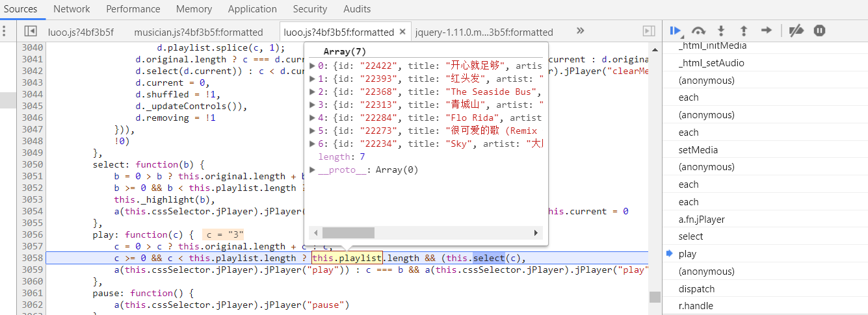Expand array item 0 id 22422
868x315 pixels.
click(313, 66)
